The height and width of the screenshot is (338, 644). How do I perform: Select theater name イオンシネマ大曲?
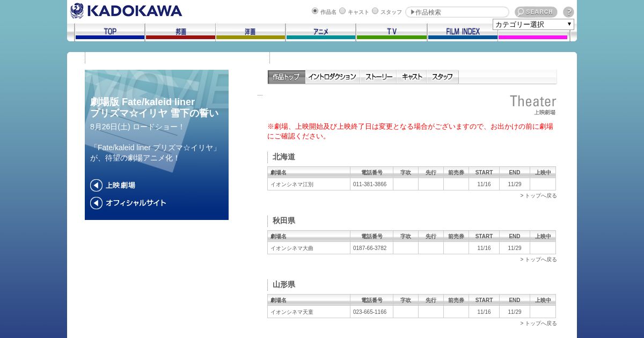(x=292, y=248)
